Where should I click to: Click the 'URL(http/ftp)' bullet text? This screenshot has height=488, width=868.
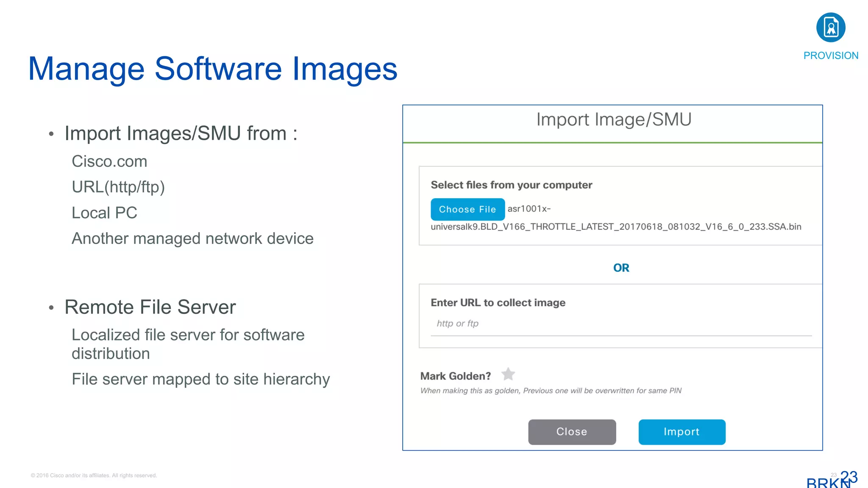coord(118,187)
